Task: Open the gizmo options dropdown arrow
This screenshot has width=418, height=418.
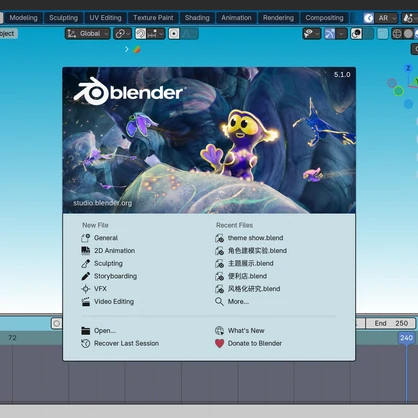Action: [x=341, y=34]
